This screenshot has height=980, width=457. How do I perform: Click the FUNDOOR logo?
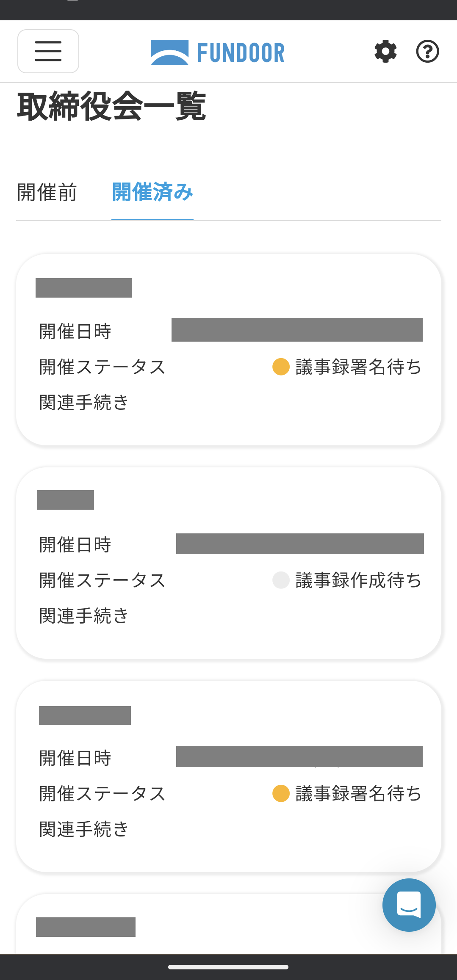[218, 52]
